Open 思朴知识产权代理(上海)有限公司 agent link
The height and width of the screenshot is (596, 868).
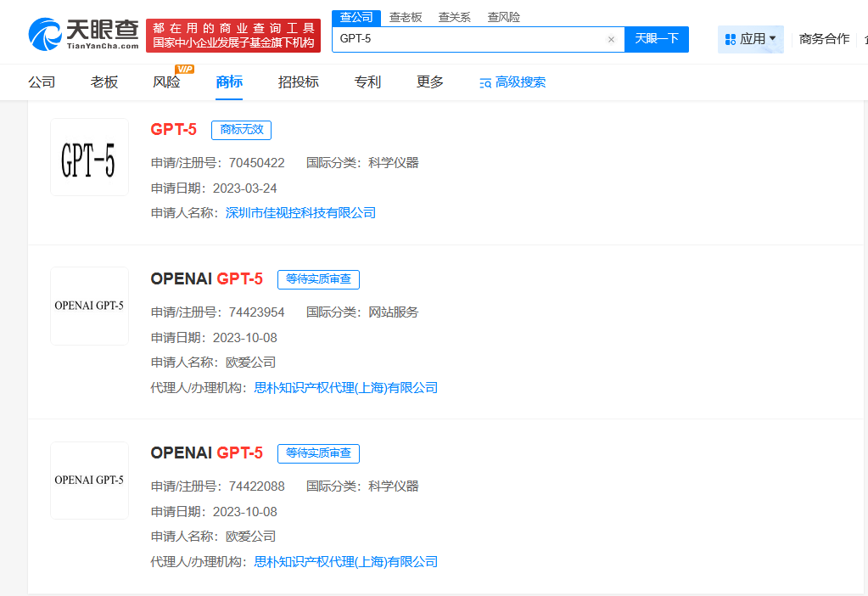(x=344, y=387)
